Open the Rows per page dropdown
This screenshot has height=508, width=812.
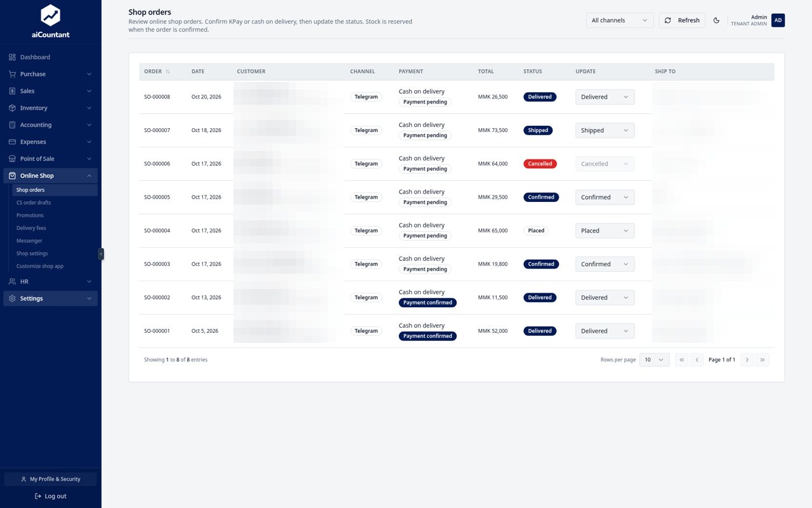click(x=654, y=360)
